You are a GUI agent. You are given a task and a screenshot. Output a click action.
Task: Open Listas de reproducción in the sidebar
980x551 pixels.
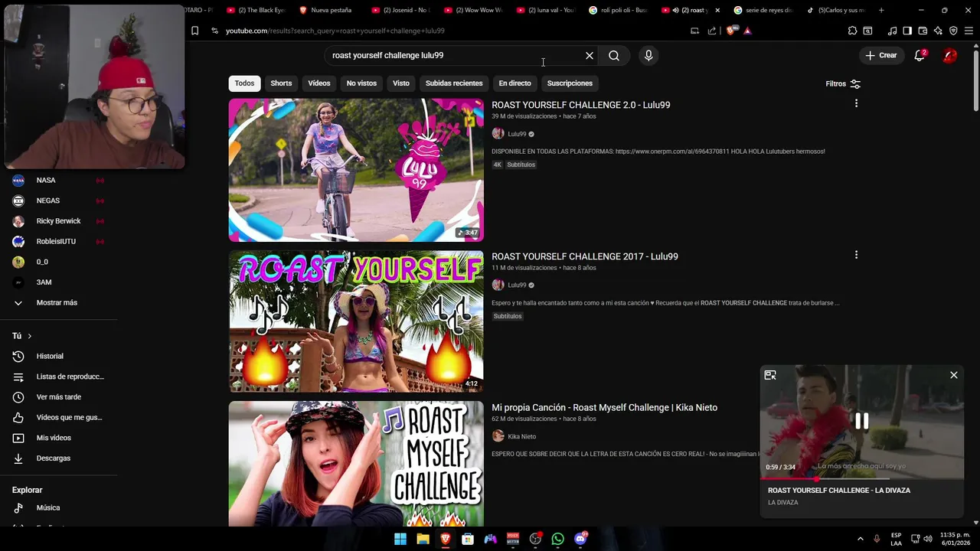click(58, 377)
